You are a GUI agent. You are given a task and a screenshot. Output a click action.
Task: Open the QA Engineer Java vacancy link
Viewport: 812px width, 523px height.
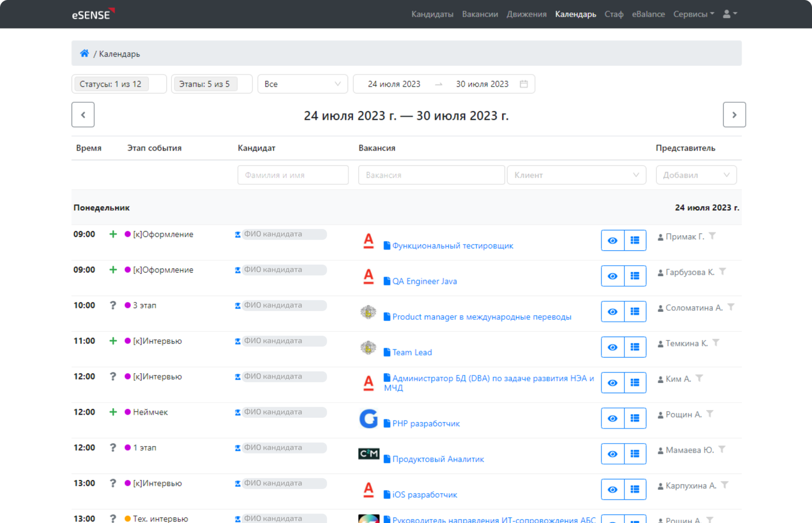(424, 281)
